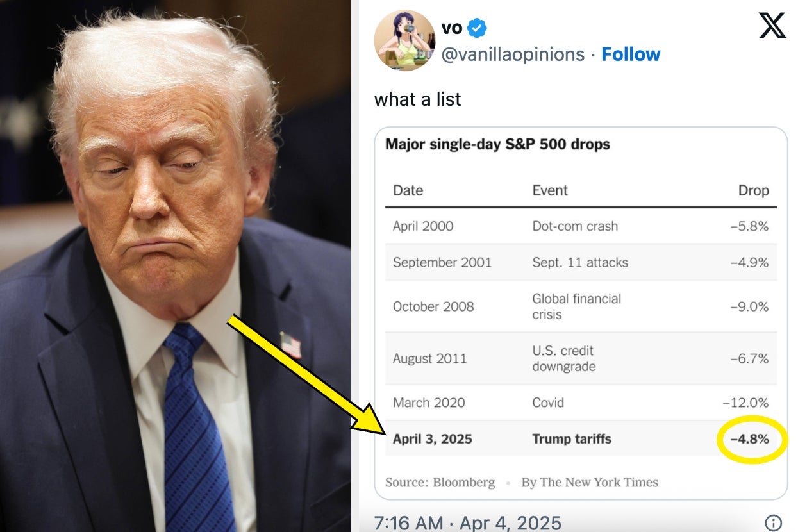Click the Follow link
798x532 pixels.
[631, 54]
